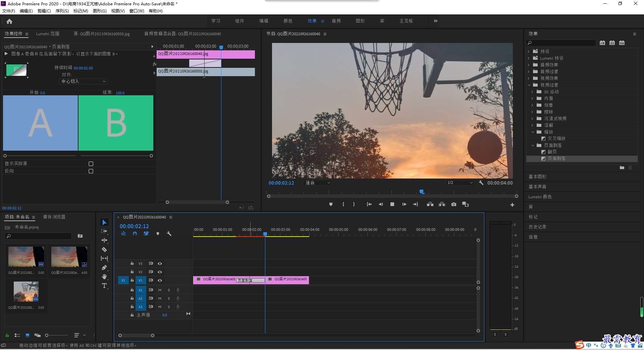The height and width of the screenshot is (350, 644).
Task: Open the 1/2 playback resolution dropdown
Action: [x=460, y=183]
